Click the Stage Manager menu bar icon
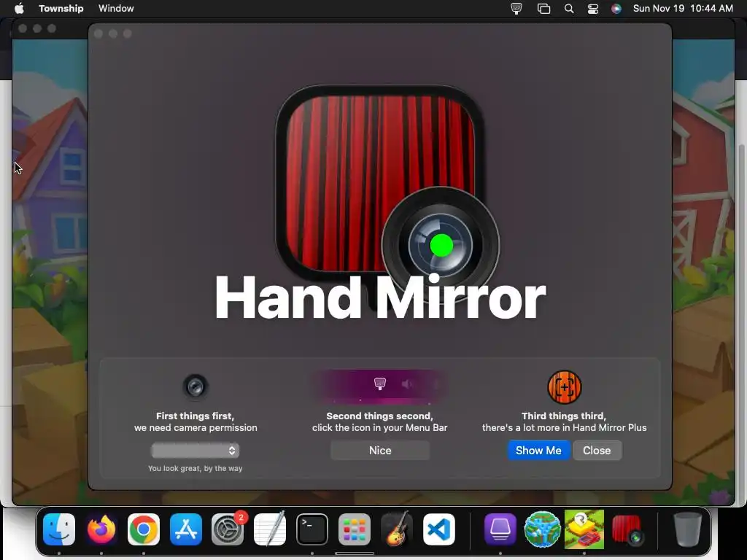Screen dimensions: 747x560 543,9
